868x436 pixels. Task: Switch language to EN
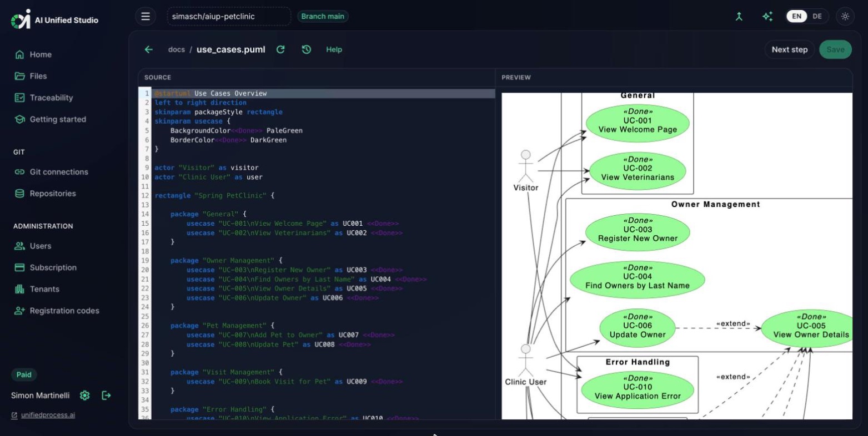click(796, 16)
